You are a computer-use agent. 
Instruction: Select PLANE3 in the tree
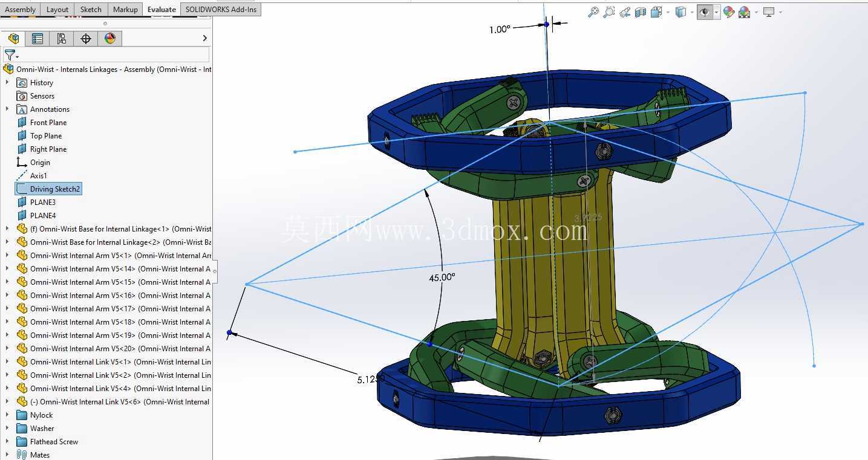[x=43, y=202]
